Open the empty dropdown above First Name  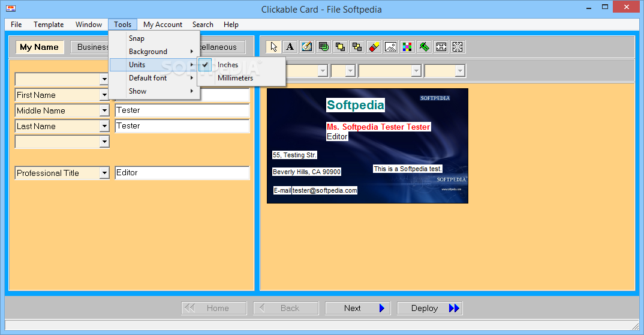104,79
